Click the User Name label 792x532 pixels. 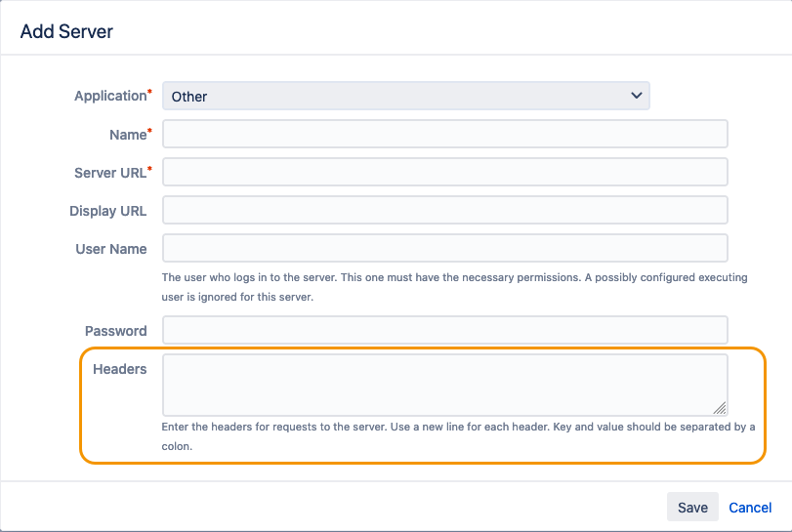[110, 249]
